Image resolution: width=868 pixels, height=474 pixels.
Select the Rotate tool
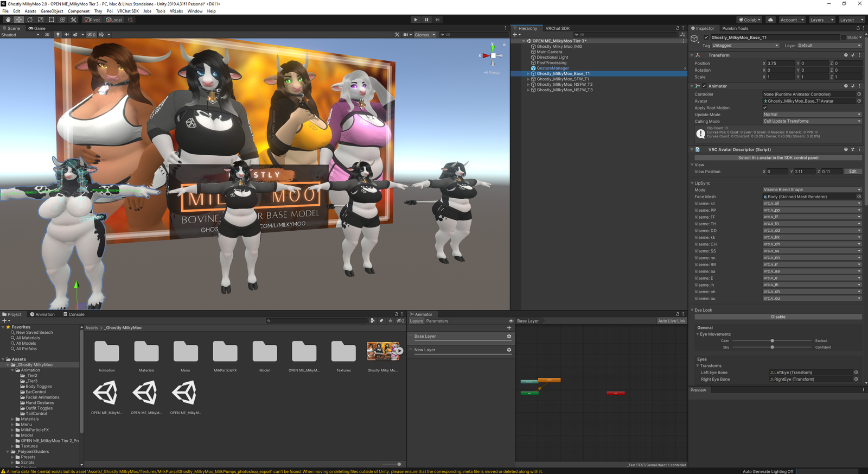[x=30, y=20]
